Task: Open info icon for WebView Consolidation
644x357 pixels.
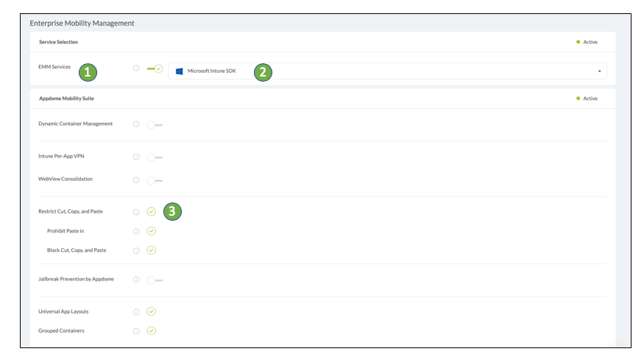Action: [x=136, y=180]
